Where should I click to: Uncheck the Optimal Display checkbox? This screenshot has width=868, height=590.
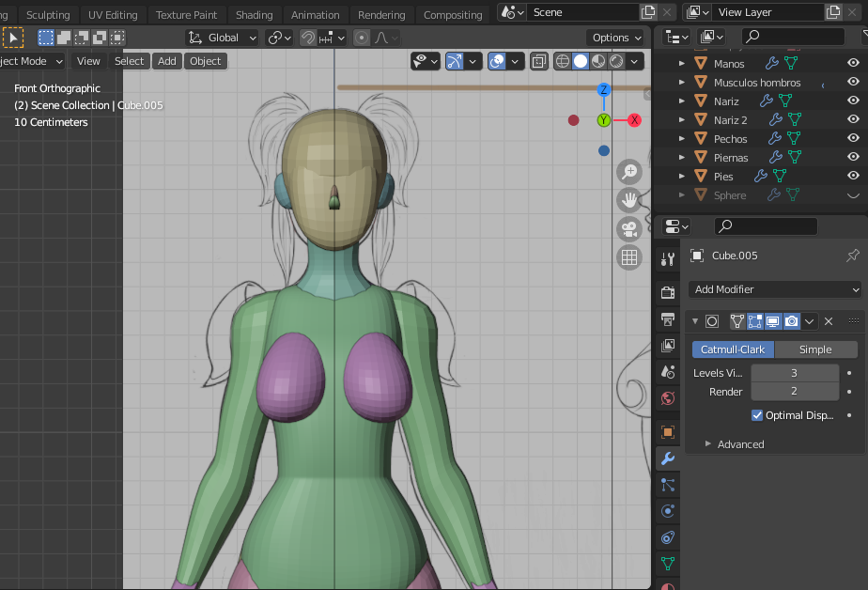click(x=757, y=415)
